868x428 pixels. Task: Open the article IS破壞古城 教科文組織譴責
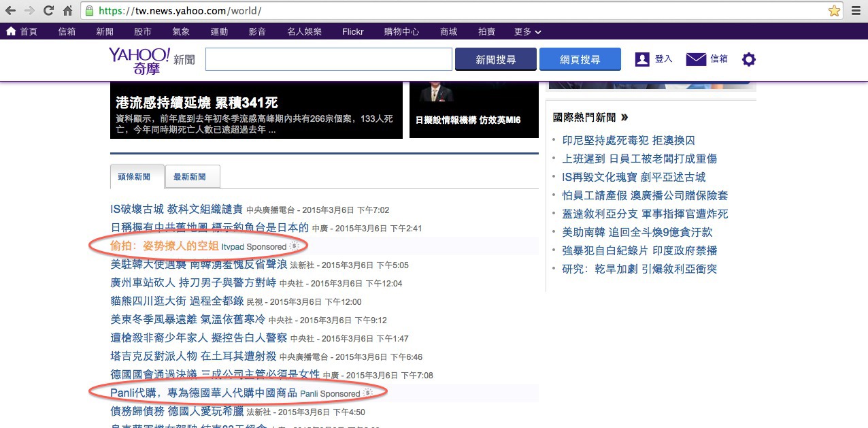pos(176,210)
